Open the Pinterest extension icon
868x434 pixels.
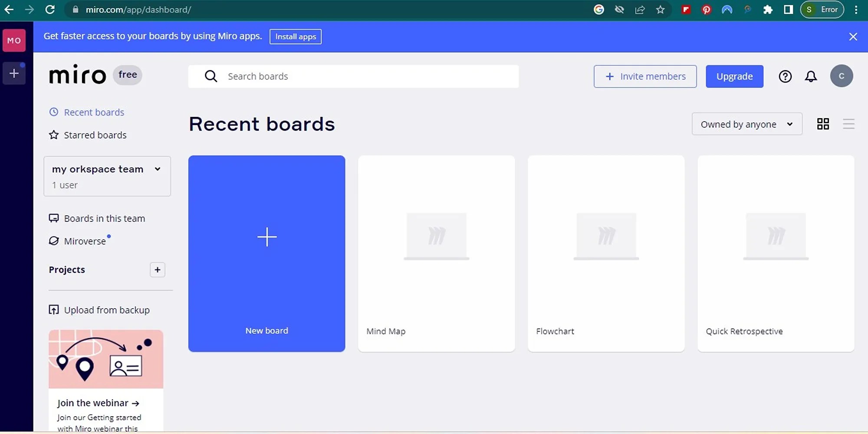pos(706,10)
